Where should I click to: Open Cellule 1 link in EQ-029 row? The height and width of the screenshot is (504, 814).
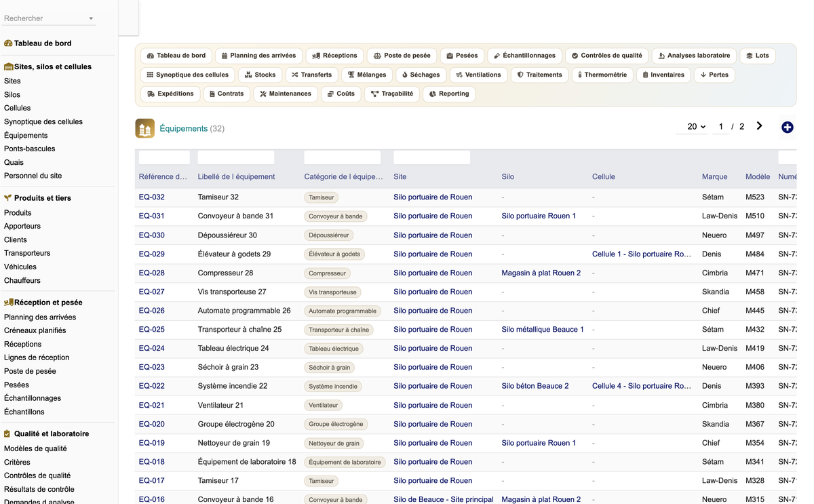(x=642, y=254)
